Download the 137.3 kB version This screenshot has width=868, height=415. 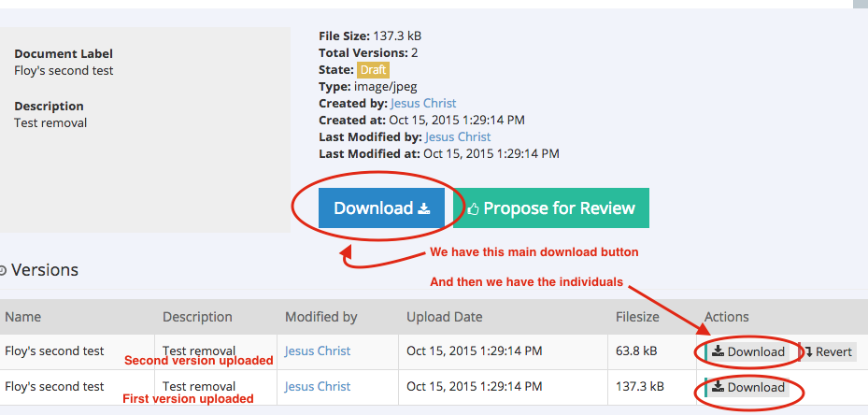[747, 387]
